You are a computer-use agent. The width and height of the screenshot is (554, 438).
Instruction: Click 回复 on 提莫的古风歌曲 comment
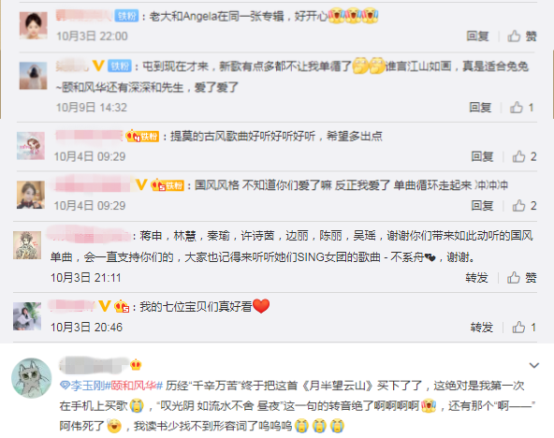482,156
